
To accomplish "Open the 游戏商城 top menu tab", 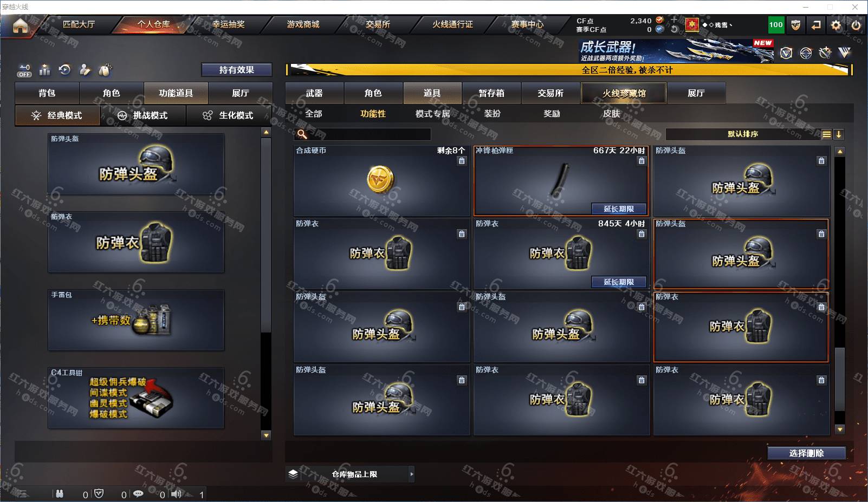I will pyautogui.click(x=303, y=24).
